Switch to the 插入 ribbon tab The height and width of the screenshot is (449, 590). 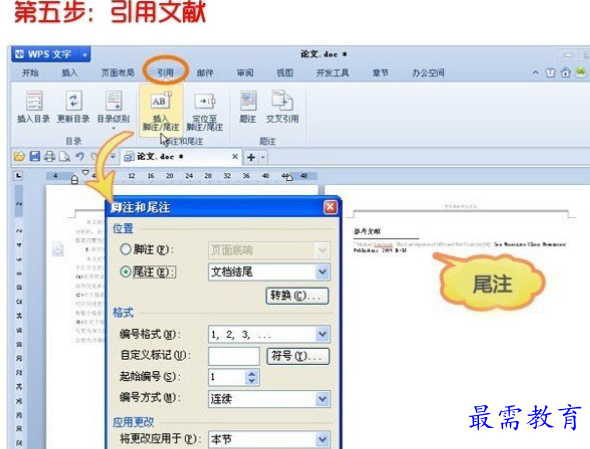tap(69, 73)
